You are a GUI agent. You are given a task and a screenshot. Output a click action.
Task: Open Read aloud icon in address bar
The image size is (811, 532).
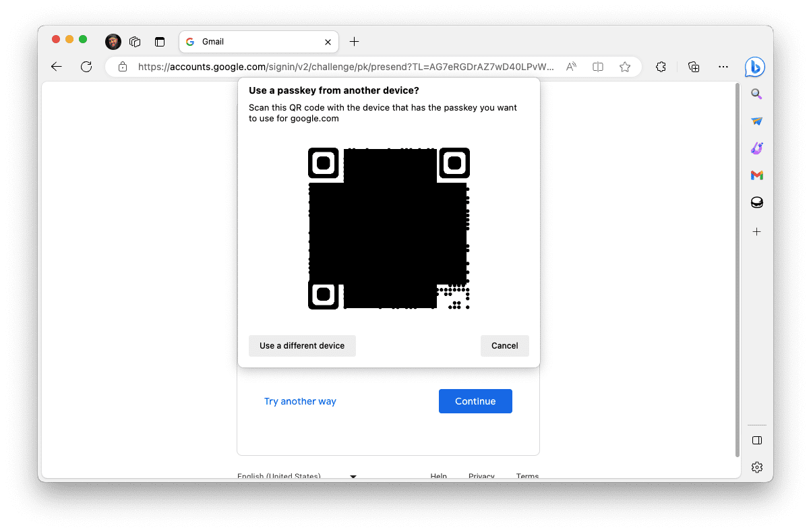pyautogui.click(x=571, y=67)
